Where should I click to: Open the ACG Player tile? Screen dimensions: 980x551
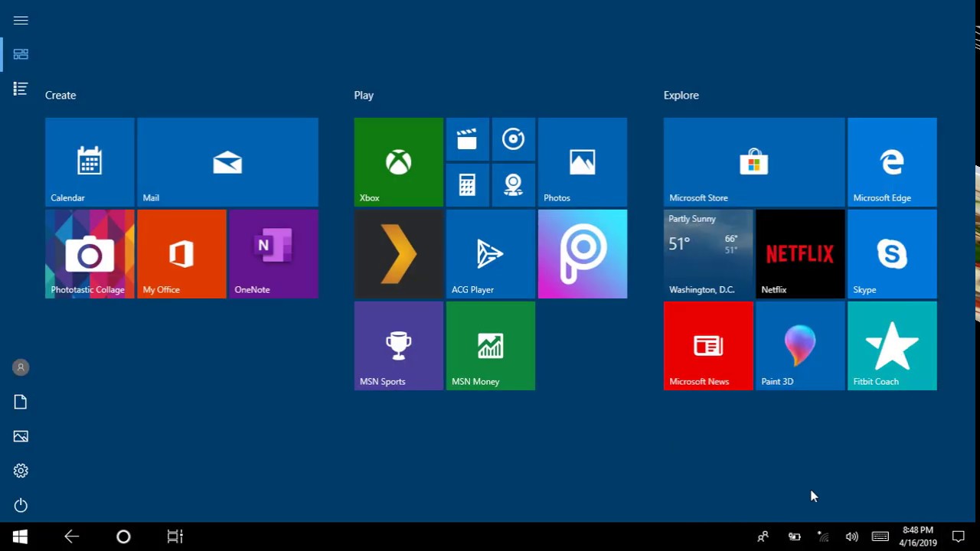point(491,254)
